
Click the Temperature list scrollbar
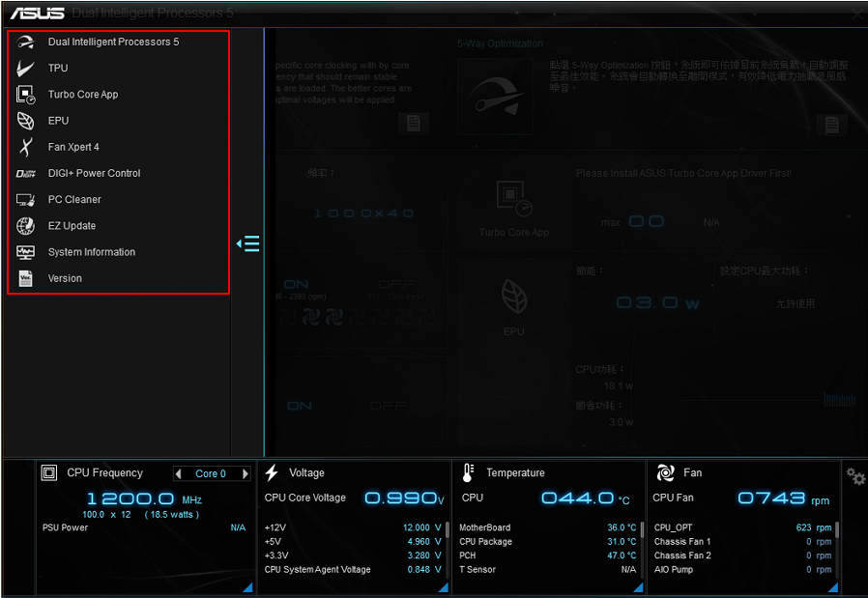click(x=642, y=530)
